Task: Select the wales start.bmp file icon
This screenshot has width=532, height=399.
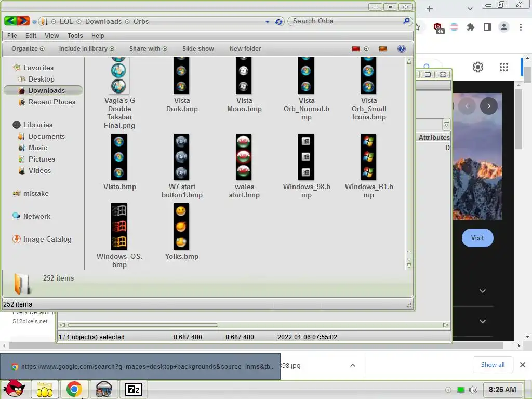Action: (x=244, y=157)
